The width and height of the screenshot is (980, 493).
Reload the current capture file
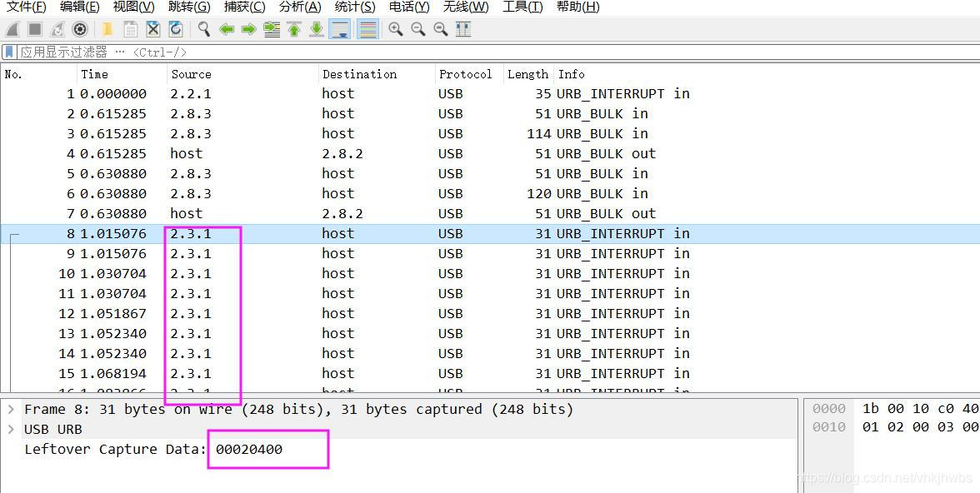[176, 29]
